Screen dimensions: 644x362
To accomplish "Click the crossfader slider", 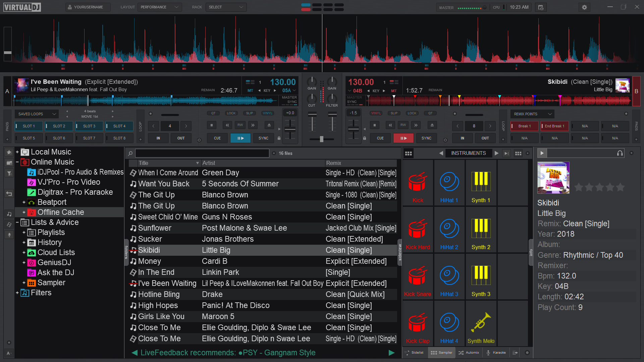I will tap(321, 139).
